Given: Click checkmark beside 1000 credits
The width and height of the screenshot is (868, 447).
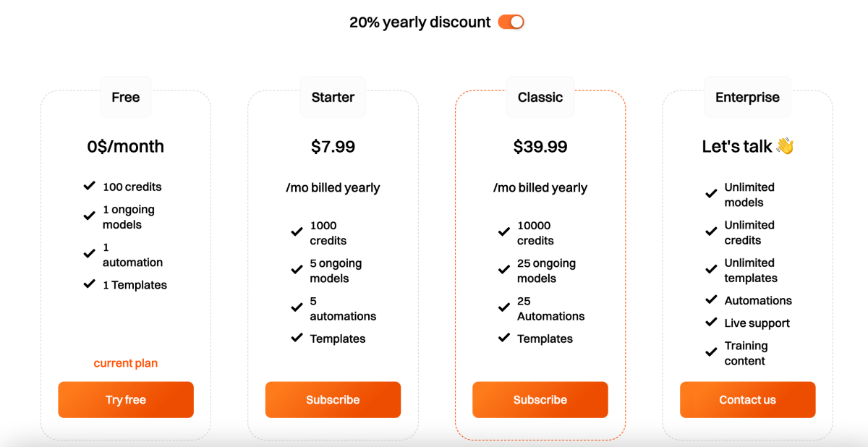Looking at the screenshot, I should (x=297, y=231).
